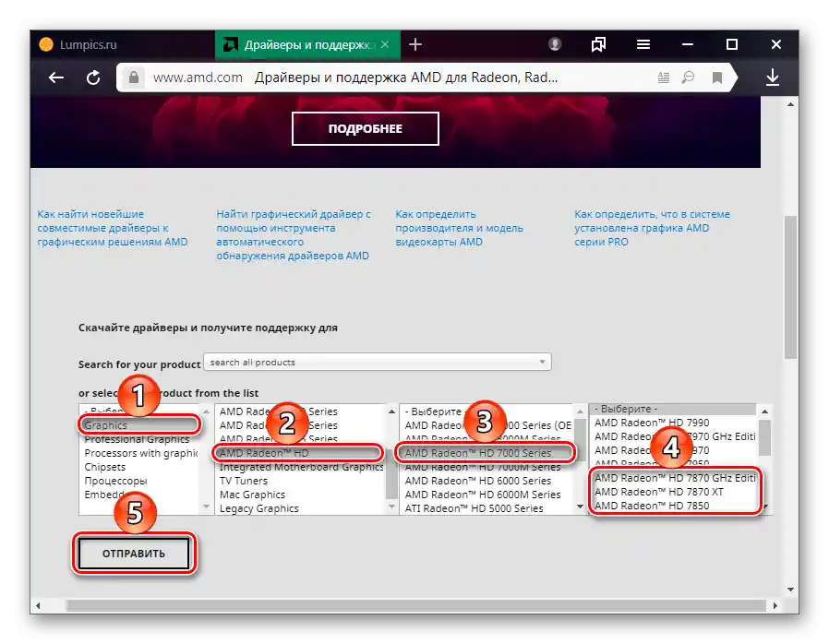Click the Lumpics.ru tab favicon
Image resolution: width=829 pixels, height=644 pixels.
(46, 44)
